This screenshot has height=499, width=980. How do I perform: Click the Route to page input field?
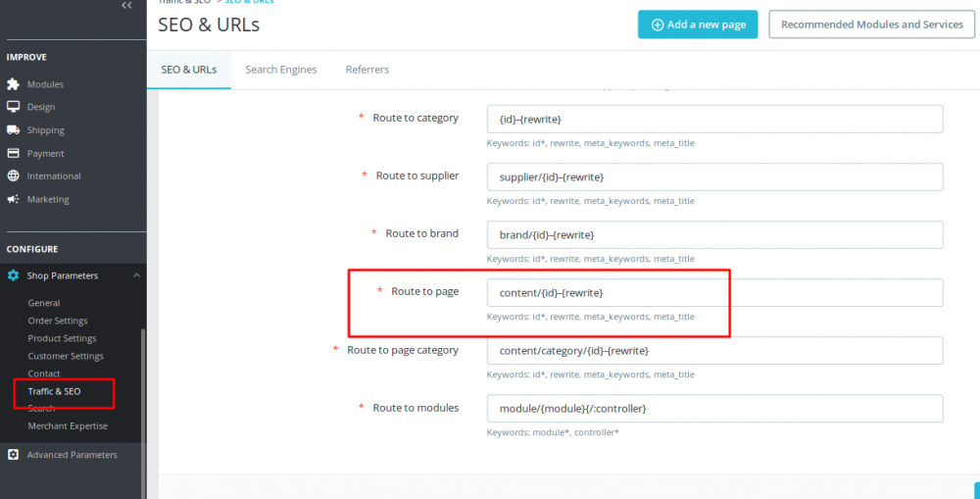point(714,292)
